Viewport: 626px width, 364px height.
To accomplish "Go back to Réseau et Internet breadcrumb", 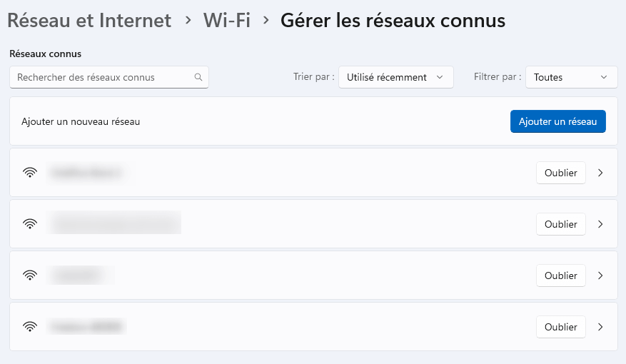I will [89, 21].
